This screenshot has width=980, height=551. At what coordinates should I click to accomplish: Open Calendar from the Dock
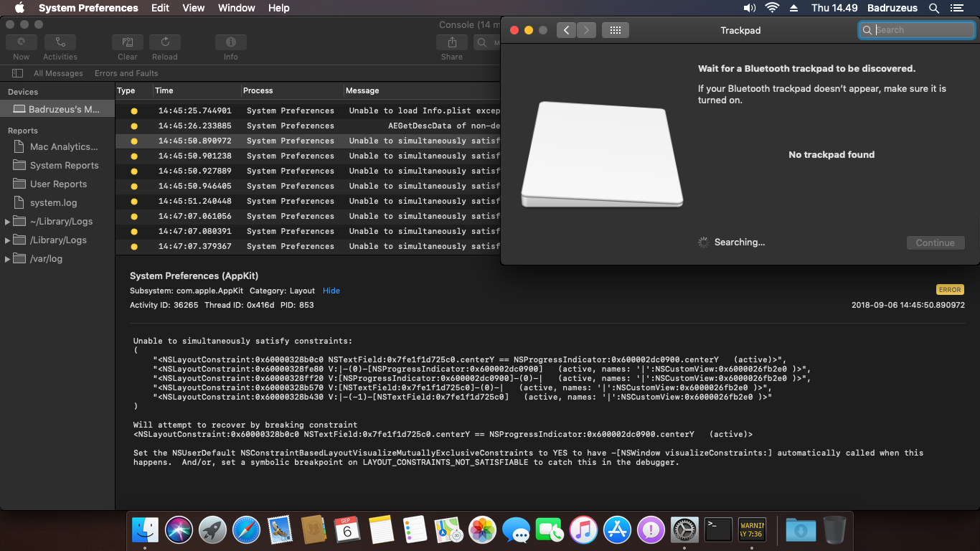(x=347, y=530)
